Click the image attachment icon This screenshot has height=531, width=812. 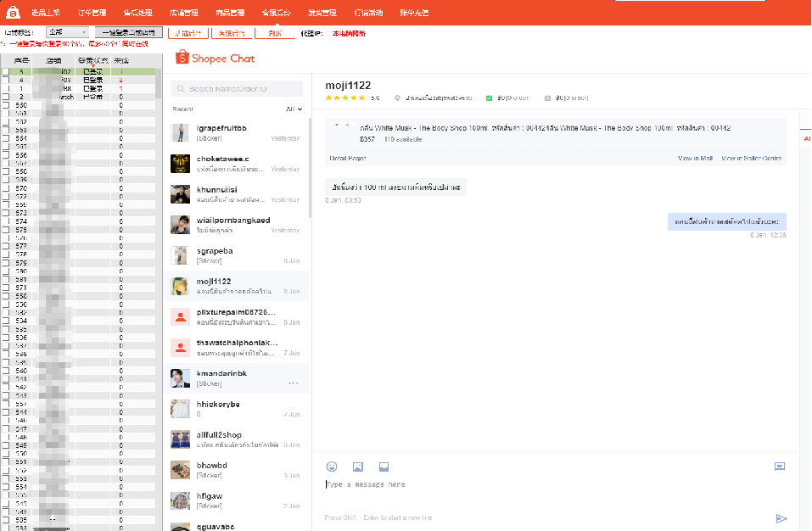358,467
